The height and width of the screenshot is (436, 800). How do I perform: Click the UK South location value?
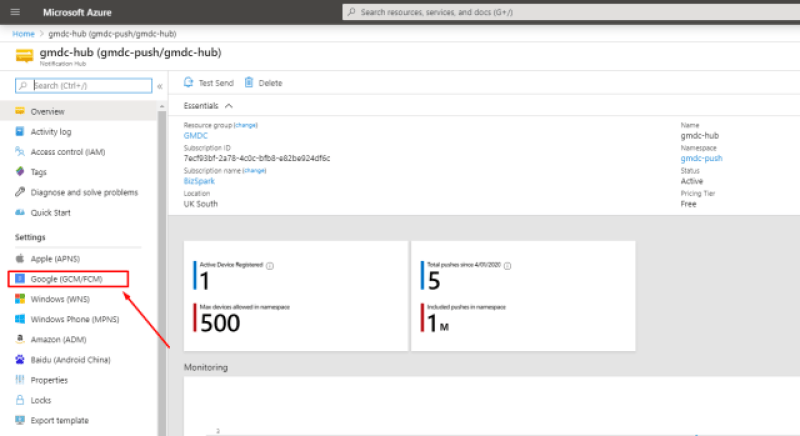(x=201, y=203)
